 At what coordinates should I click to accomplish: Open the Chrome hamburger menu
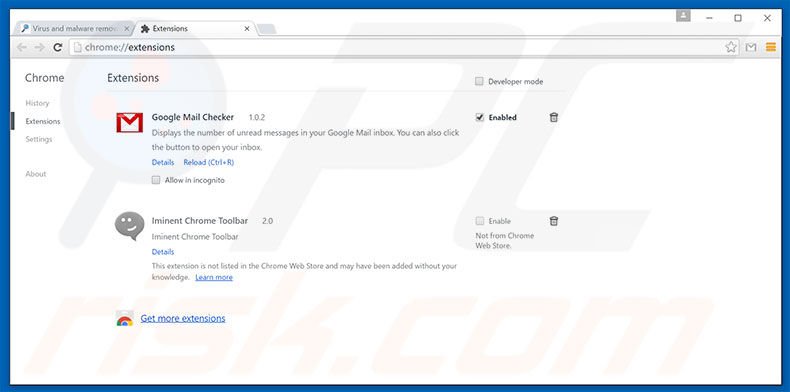[770, 47]
